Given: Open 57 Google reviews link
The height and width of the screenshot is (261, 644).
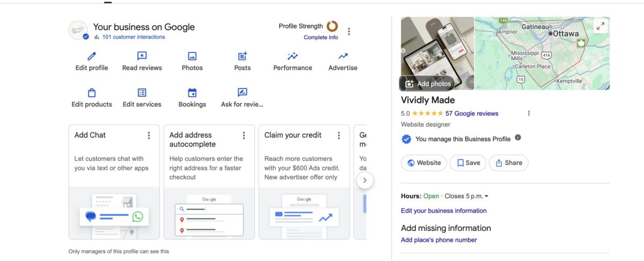Looking at the screenshot, I should click(472, 114).
